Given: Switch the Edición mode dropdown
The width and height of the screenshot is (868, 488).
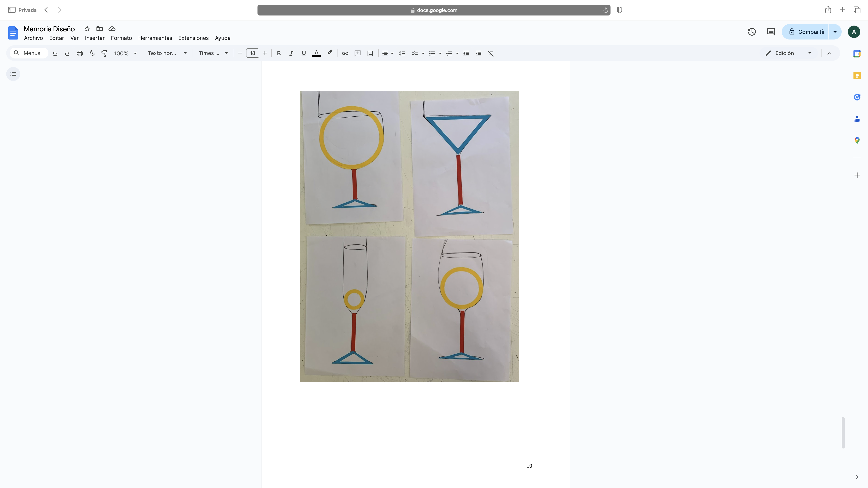Looking at the screenshot, I should [x=789, y=53].
